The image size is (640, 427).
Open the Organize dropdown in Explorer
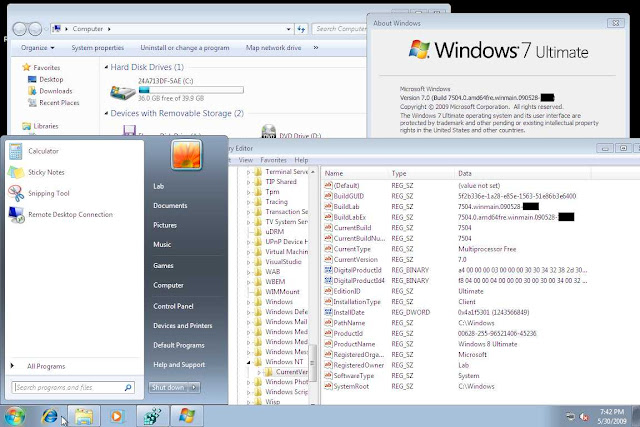point(37,47)
